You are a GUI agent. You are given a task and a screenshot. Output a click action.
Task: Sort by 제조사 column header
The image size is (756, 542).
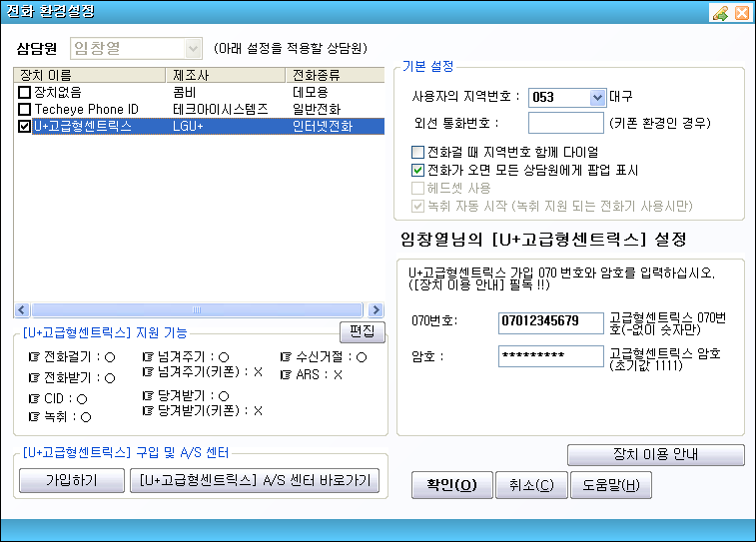[226, 75]
